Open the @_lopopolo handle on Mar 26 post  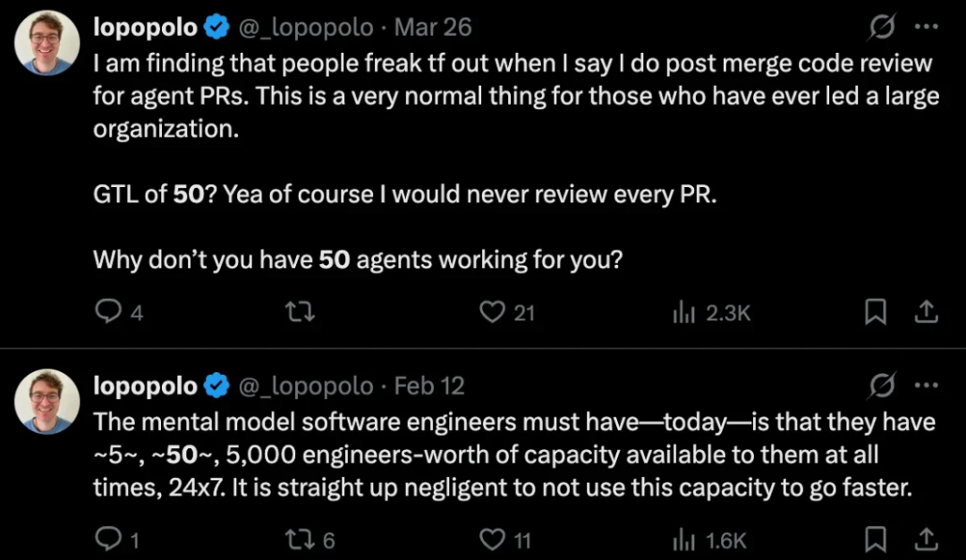(x=305, y=28)
